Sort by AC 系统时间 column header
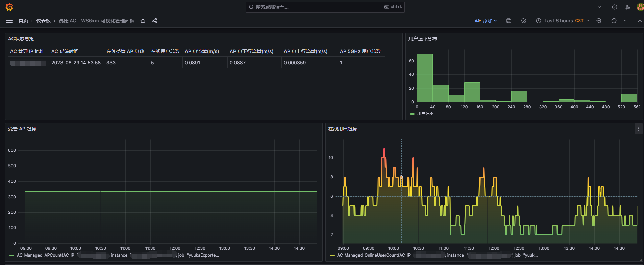 (65, 51)
